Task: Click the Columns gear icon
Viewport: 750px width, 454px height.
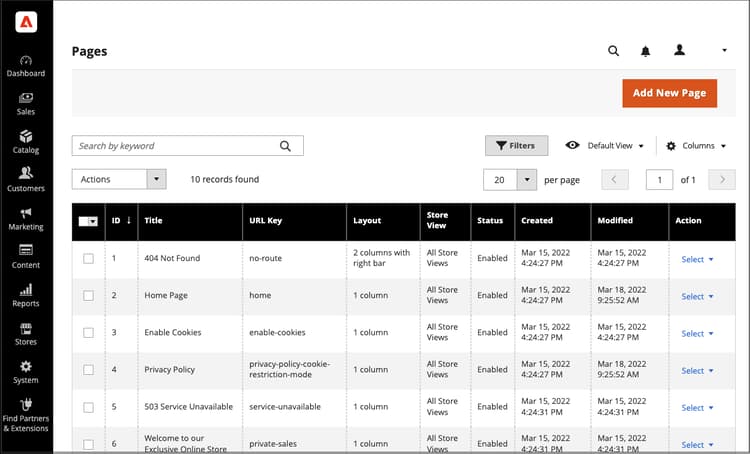Action: tap(671, 146)
